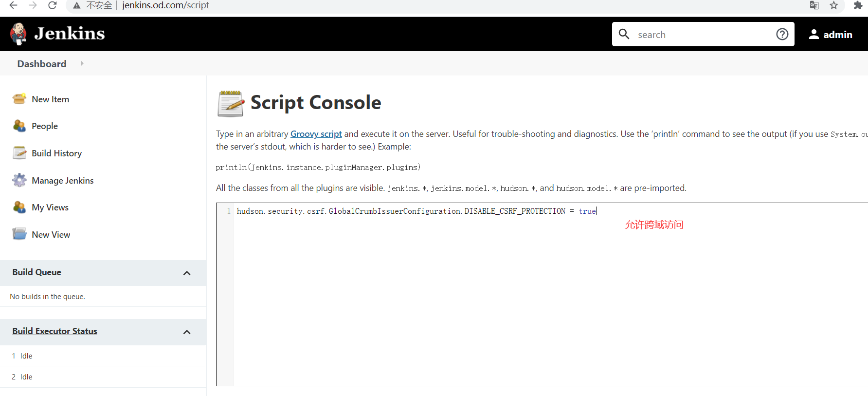Image resolution: width=868 pixels, height=396 pixels.
Task: Click the search magnifier icon
Action: (624, 34)
